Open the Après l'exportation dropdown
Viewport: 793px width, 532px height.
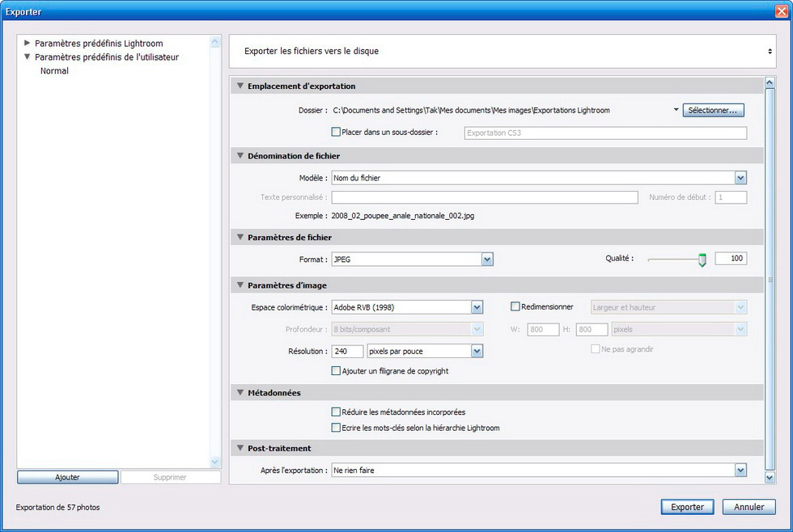[x=740, y=470]
